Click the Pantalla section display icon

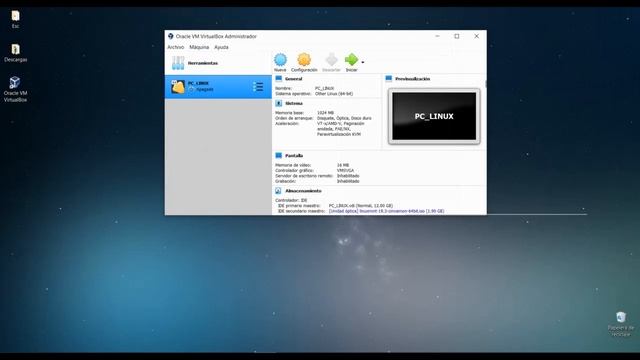point(279,156)
